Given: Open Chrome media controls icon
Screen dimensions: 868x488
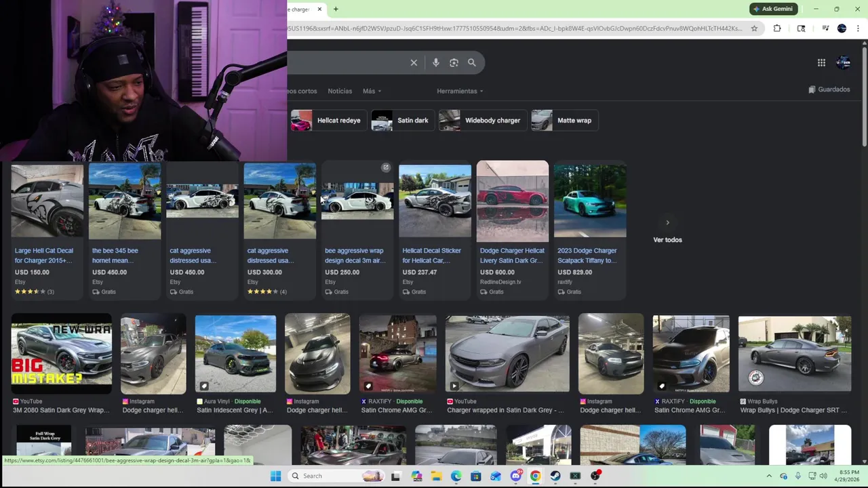Looking at the screenshot, I should click(x=825, y=28).
